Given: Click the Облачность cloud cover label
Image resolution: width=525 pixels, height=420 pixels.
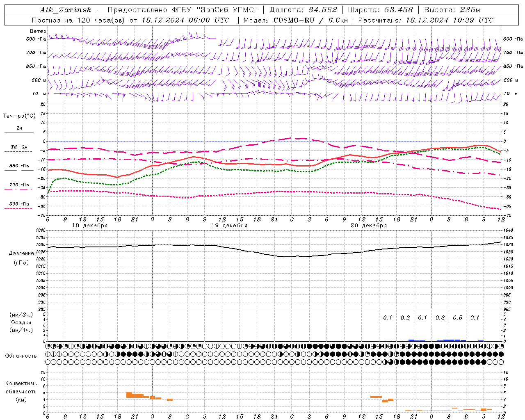Looking at the screenshot, I should pyautogui.click(x=21, y=356).
